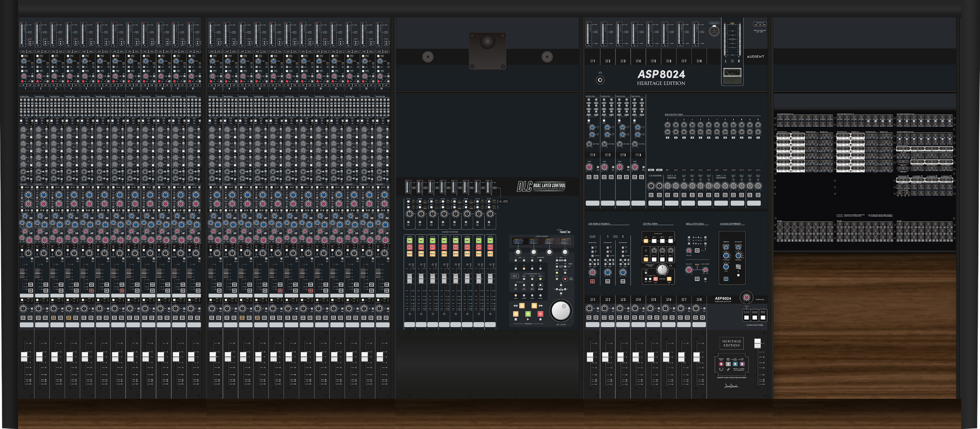Click the red record button in DLC transport
This screenshot has width=980, height=429.
click(x=541, y=314)
